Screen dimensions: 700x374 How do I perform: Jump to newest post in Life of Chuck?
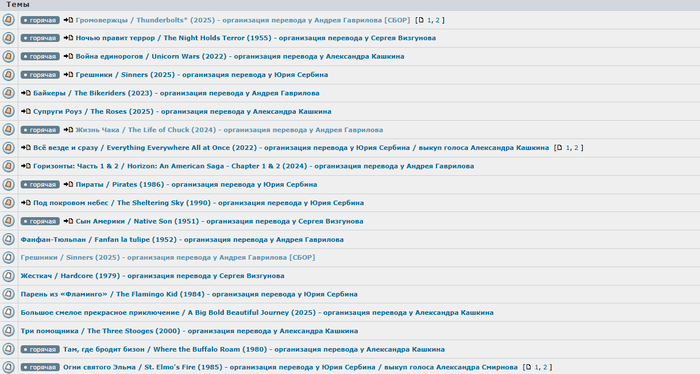[68, 129]
